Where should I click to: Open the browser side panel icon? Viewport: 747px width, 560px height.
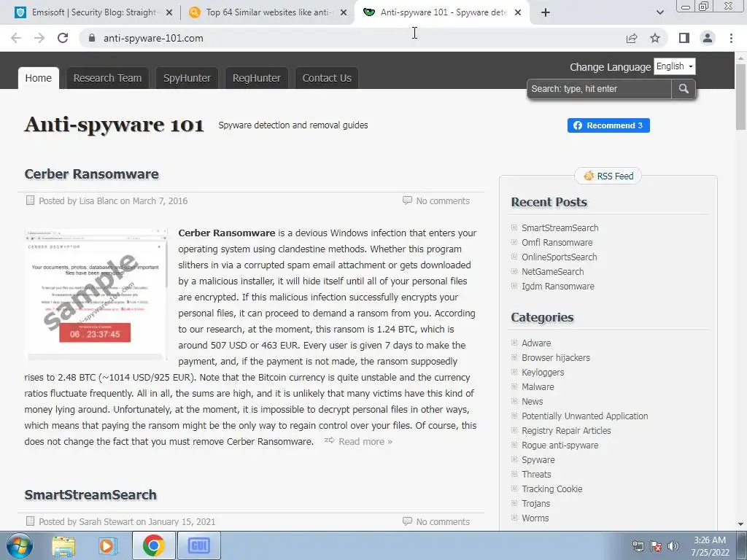click(684, 38)
